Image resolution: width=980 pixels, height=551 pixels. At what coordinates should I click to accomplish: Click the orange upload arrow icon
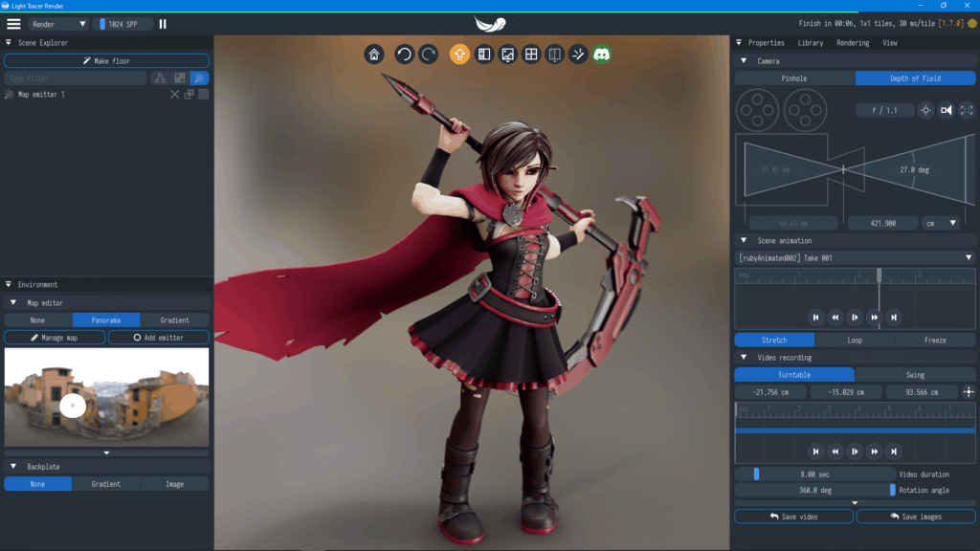pyautogui.click(x=459, y=55)
